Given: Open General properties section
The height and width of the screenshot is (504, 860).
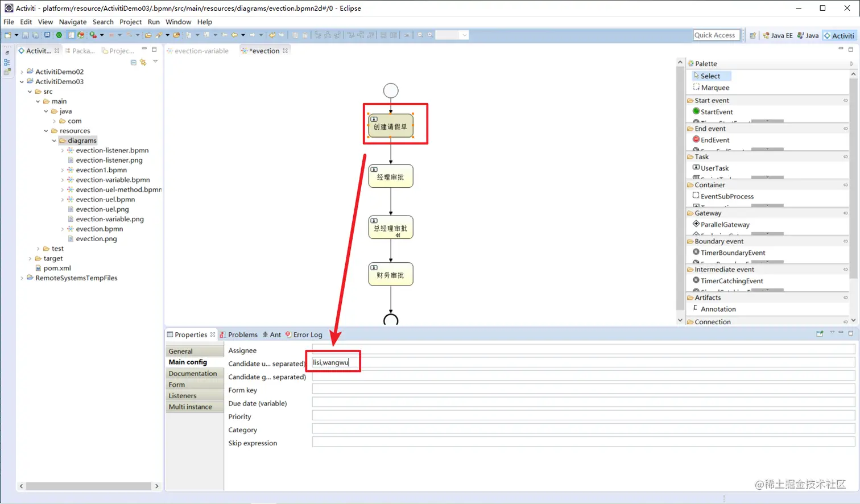Looking at the screenshot, I should (195, 352).
